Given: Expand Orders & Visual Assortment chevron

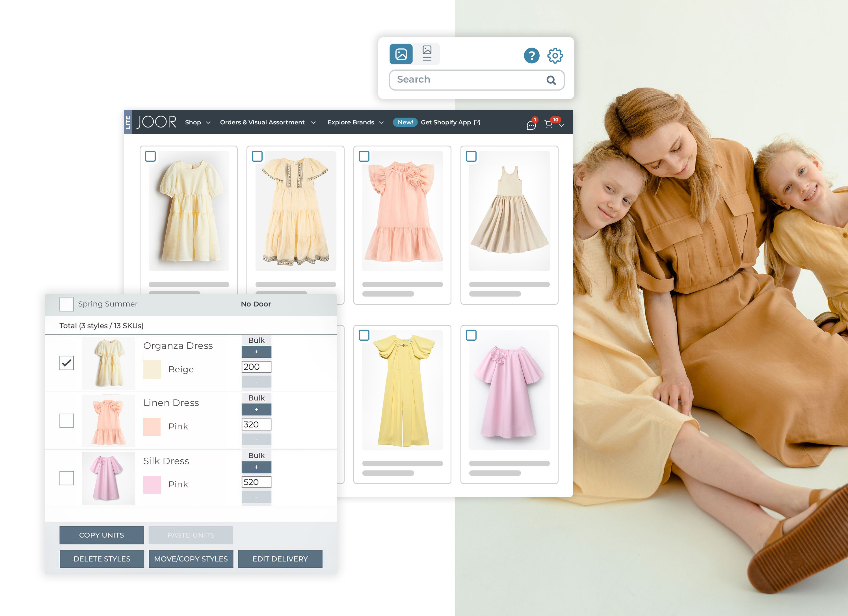Looking at the screenshot, I should 313,123.
